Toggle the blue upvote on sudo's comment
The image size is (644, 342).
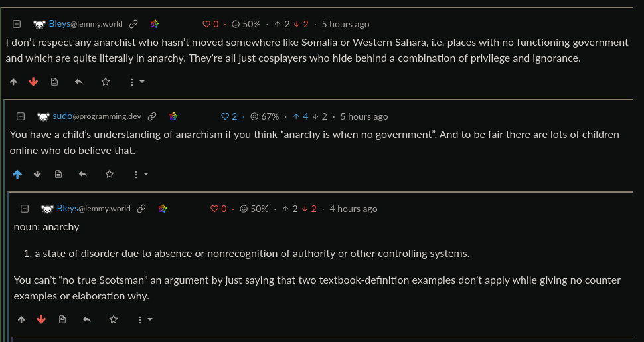pos(17,174)
